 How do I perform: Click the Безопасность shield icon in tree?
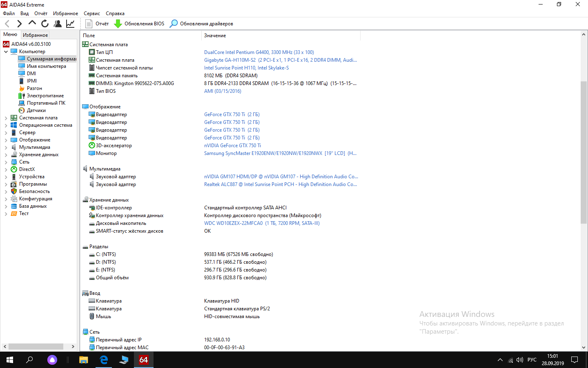point(14,191)
